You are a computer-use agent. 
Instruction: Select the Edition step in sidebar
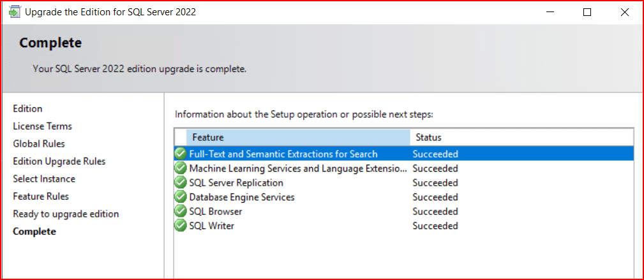[x=27, y=109]
